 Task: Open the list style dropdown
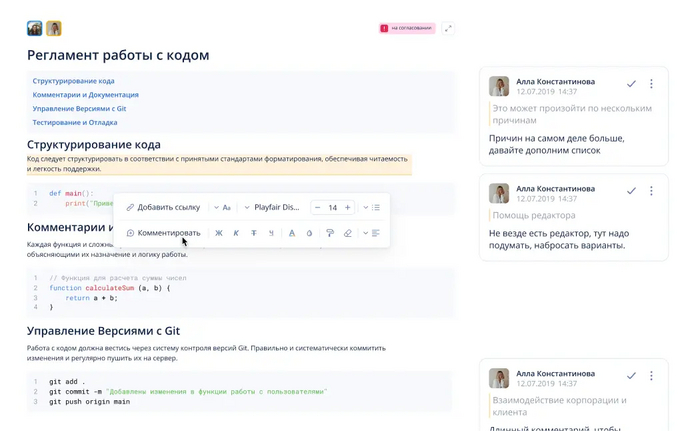[x=371, y=207]
